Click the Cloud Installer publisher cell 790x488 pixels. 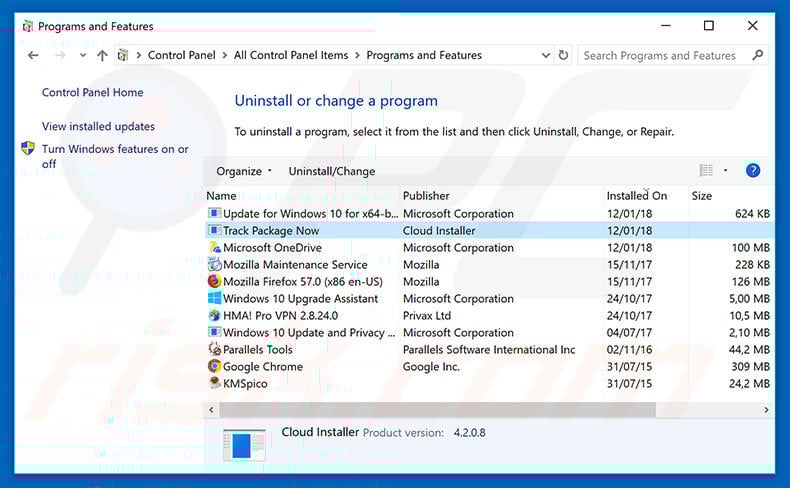coord(439,231)
